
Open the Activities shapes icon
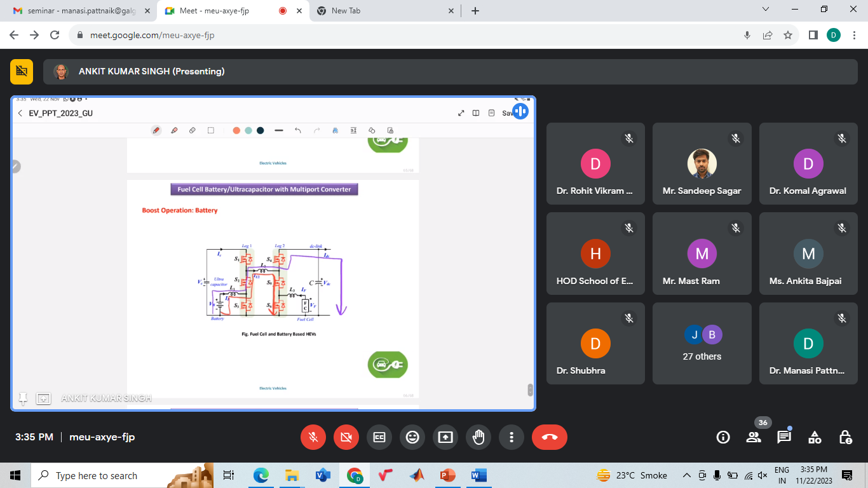(x=815, y=437)
